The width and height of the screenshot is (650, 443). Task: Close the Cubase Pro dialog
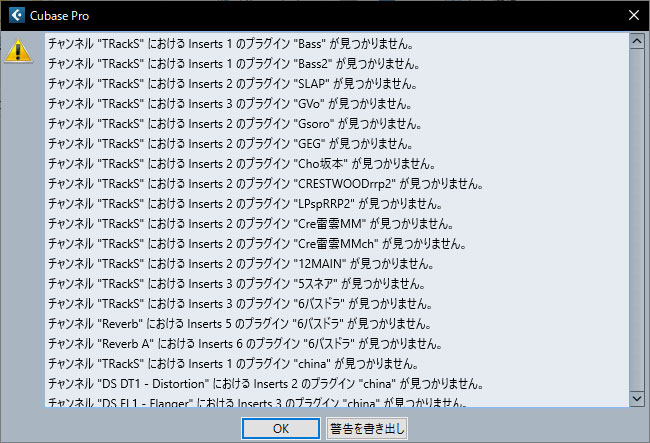click(633, 15)
